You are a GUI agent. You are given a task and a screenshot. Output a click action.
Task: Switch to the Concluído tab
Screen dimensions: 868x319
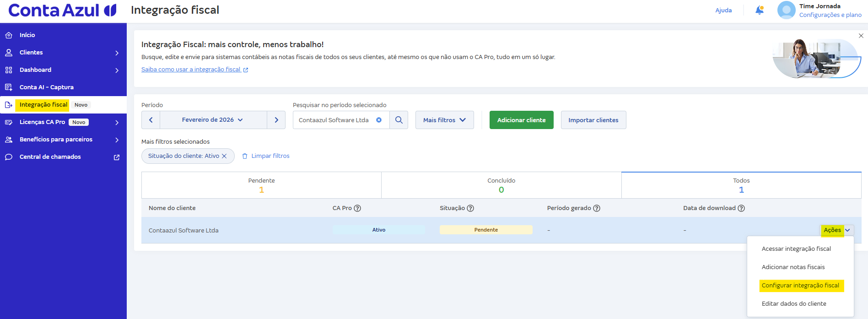[x=501, y=185]
